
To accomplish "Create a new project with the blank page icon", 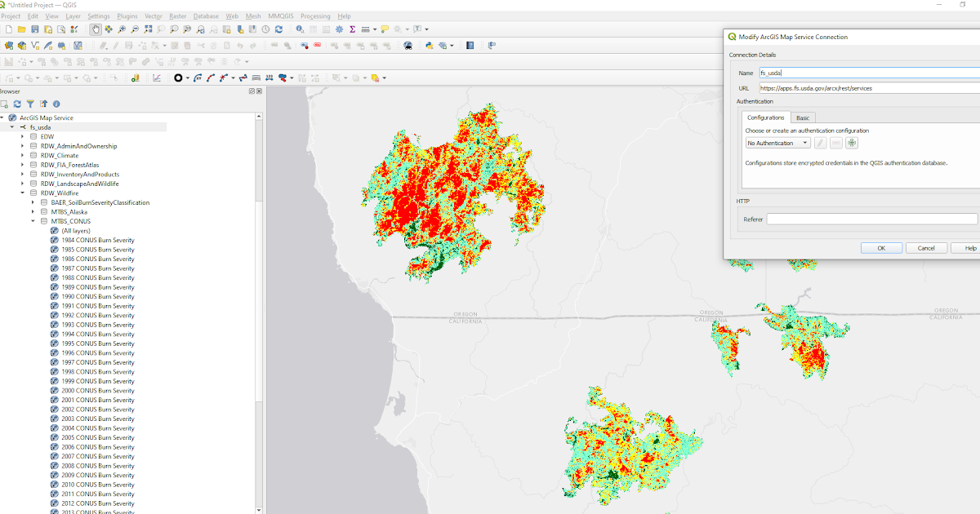I will coord(9,29).
